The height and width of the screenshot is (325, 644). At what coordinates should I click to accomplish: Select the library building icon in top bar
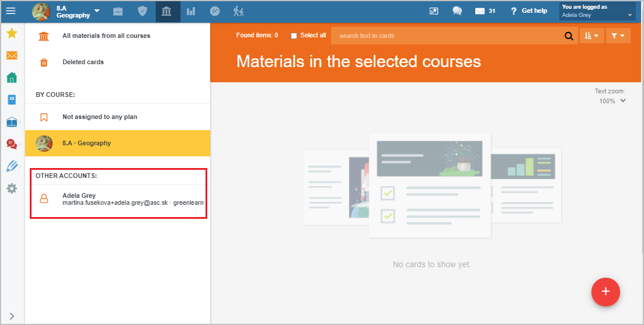point(167,12)
